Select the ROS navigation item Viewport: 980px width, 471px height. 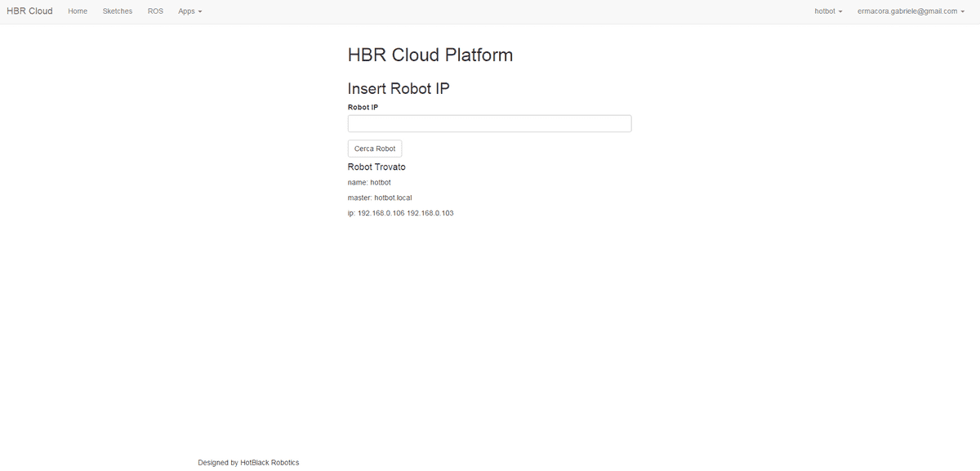[x=154, y=11]
